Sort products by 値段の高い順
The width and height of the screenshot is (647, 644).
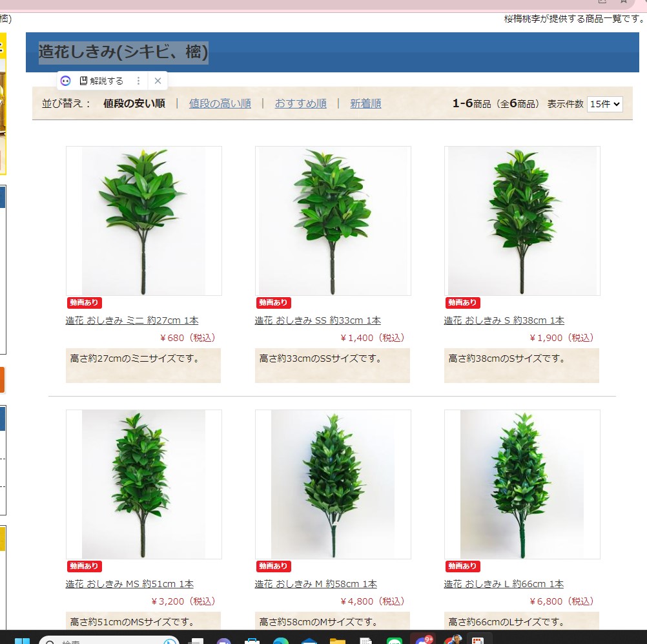220,103
